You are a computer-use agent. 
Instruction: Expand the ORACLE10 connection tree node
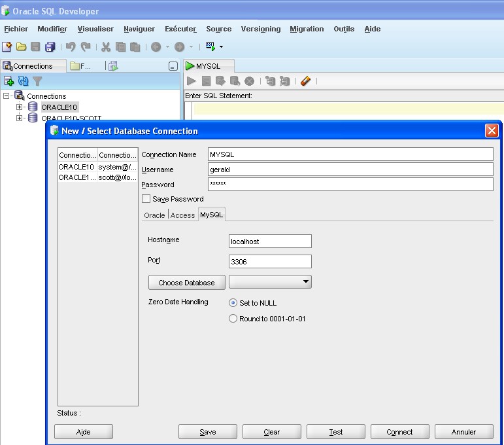point(20,107)
